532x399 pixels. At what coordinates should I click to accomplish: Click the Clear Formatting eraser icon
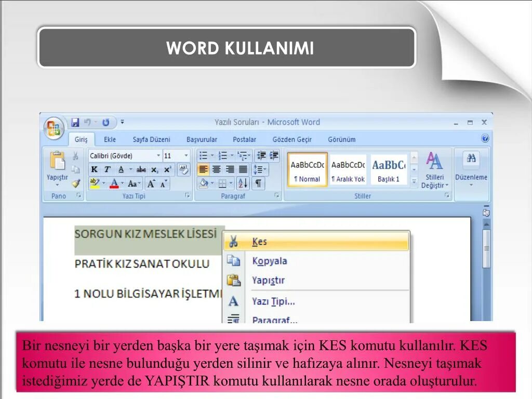point(183,169)
